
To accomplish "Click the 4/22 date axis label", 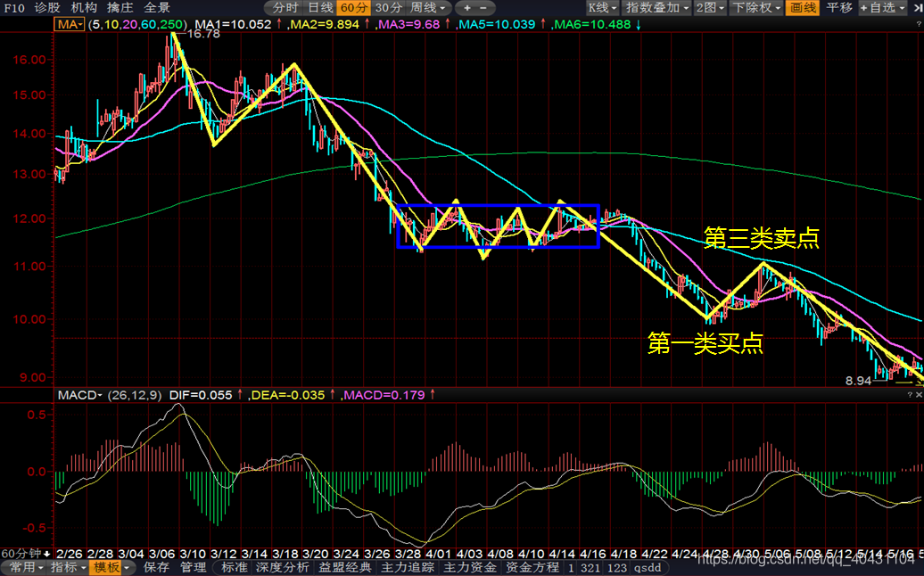I will point(654,554).
